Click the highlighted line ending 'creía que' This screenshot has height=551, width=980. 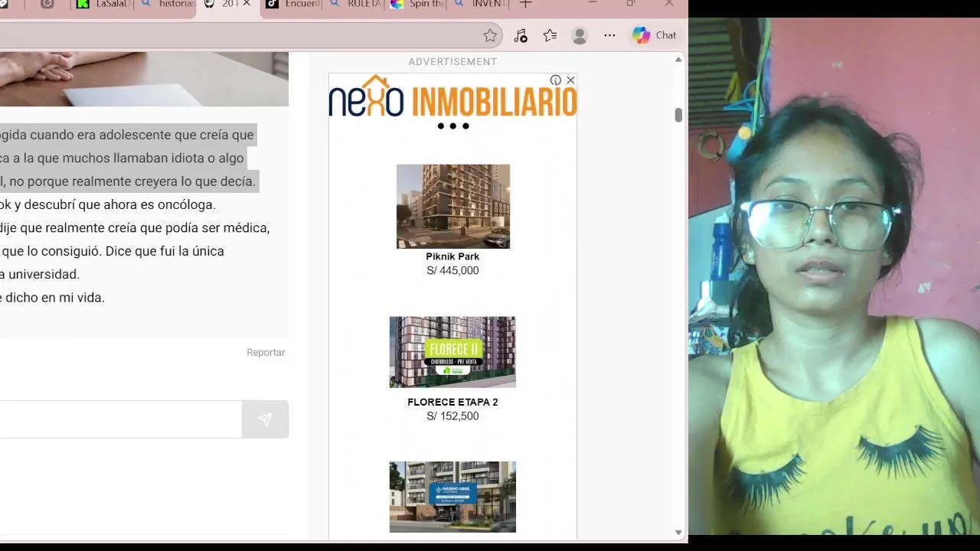[127, 135]
